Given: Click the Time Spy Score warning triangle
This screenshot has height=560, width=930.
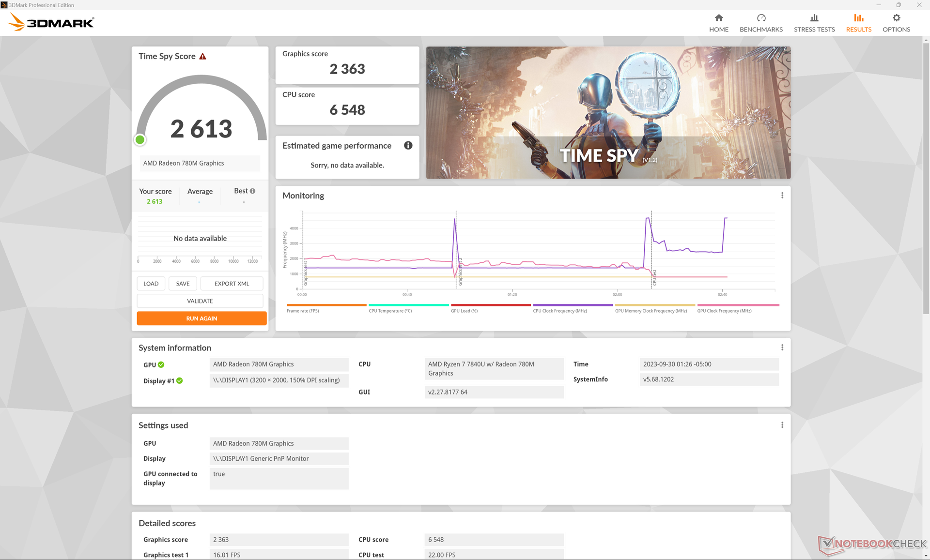Looking at the screenshot, I should [203, 57].
